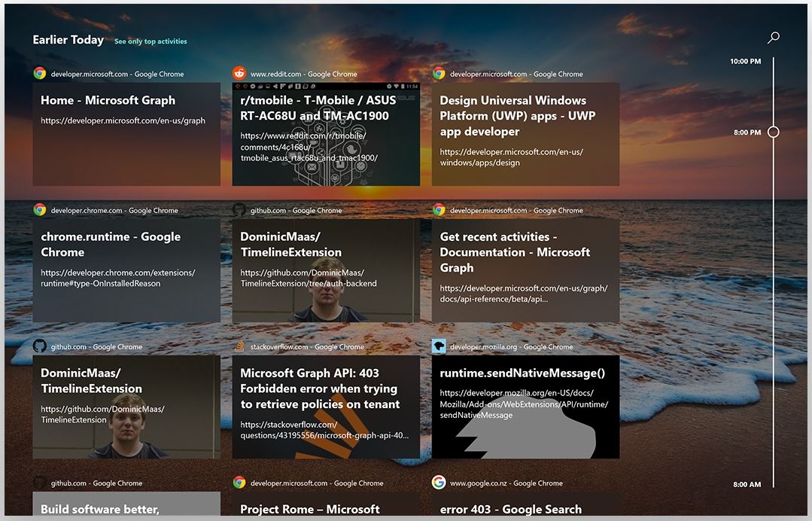
Task: Click Chrome icon above Home - Microsoft Graph card
Action: tap(39, 74)
